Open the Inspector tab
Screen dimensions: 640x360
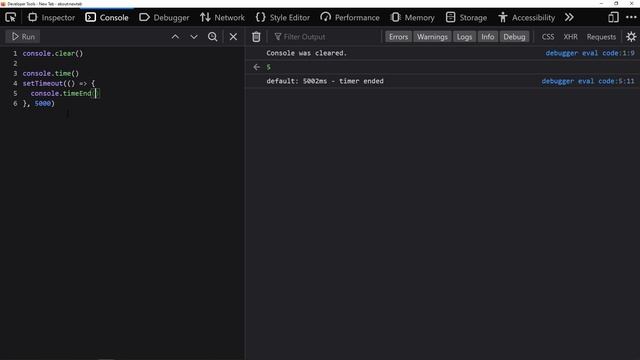tap(51, 18)
